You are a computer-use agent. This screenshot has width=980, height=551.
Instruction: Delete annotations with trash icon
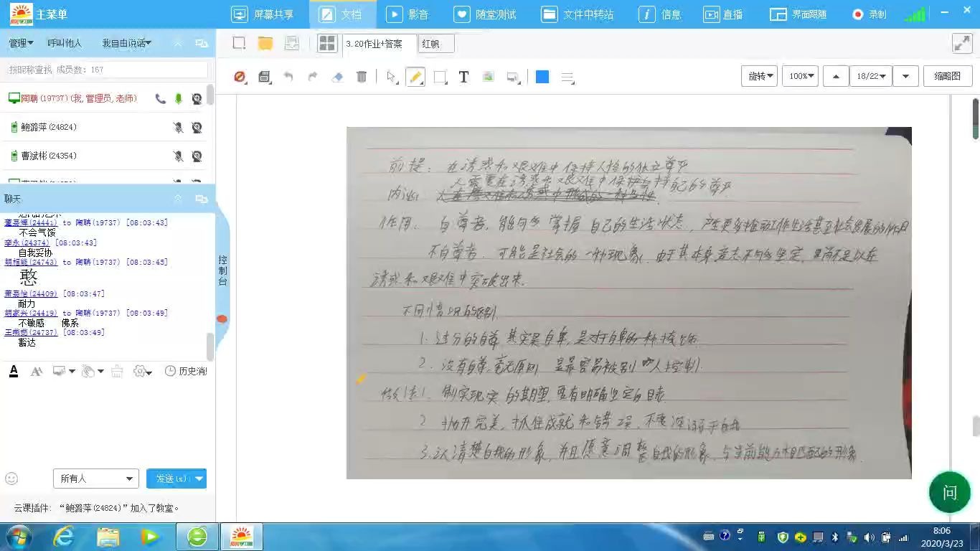pos(362,77)
